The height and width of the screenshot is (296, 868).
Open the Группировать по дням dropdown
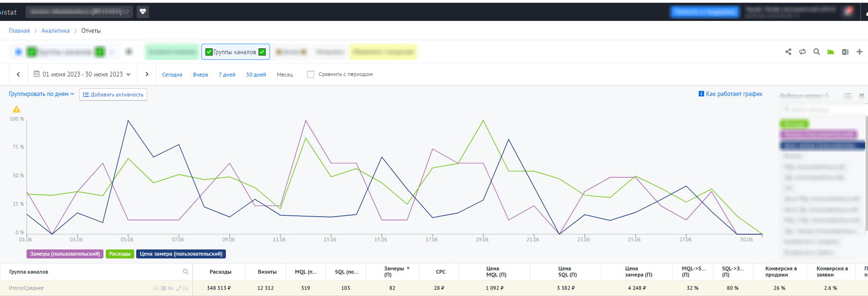click(41, 94)
